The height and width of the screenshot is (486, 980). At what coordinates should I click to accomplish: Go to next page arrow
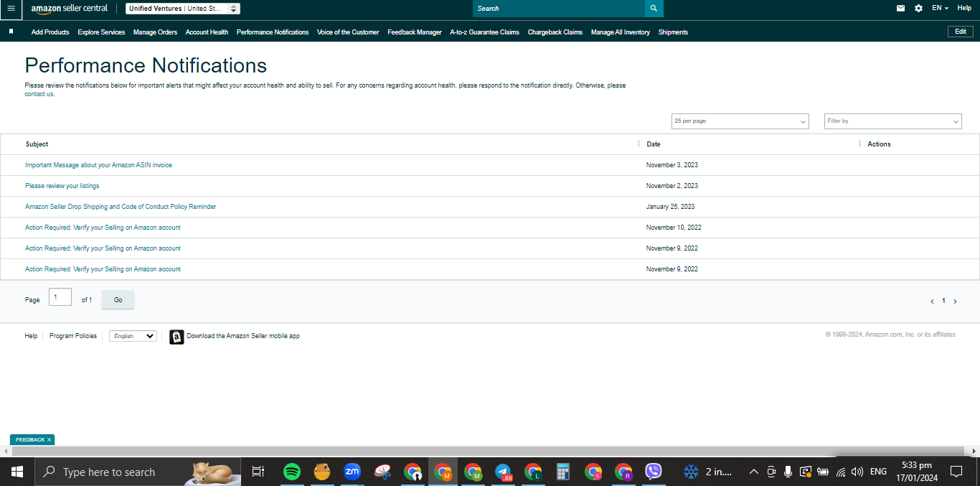955,302
